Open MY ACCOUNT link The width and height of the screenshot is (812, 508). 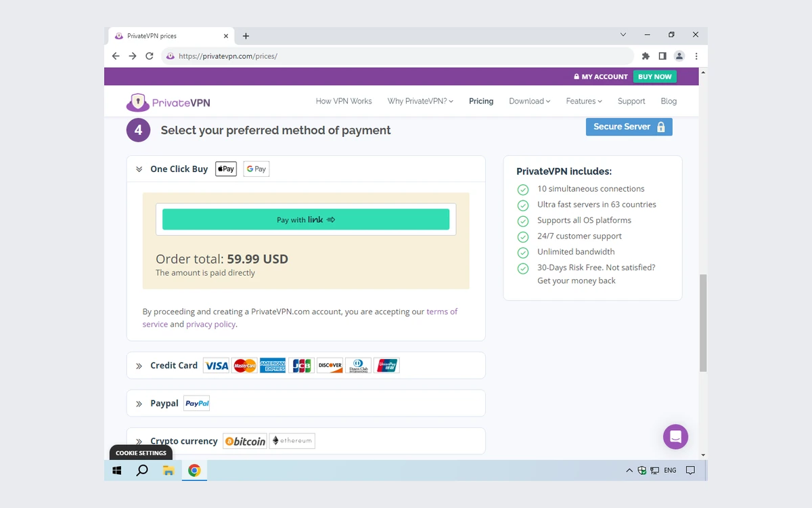click(x=601, y=77)
